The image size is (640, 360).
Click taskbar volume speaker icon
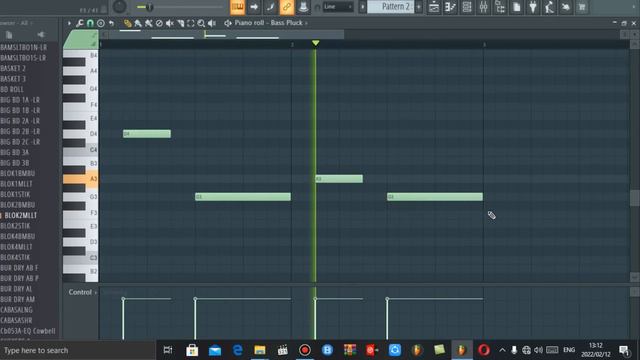click(538, 350)
